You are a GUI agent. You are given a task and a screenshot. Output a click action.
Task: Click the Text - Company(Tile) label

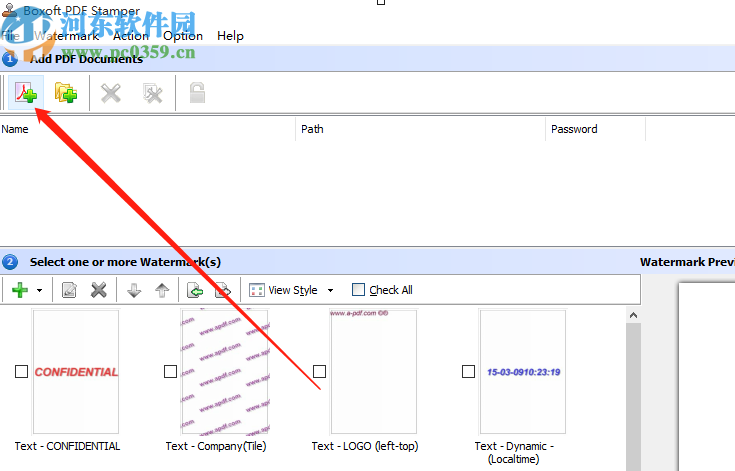(x=216, y=446)
